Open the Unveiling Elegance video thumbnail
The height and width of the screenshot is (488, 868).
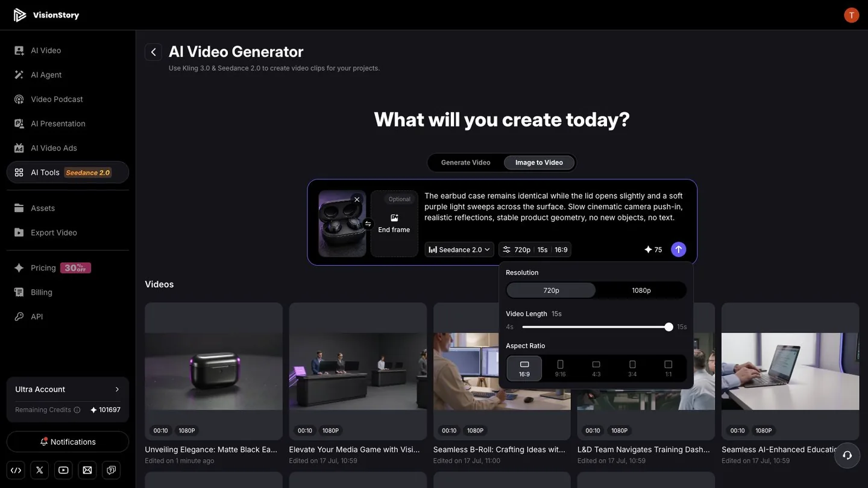tap(213, 371)
